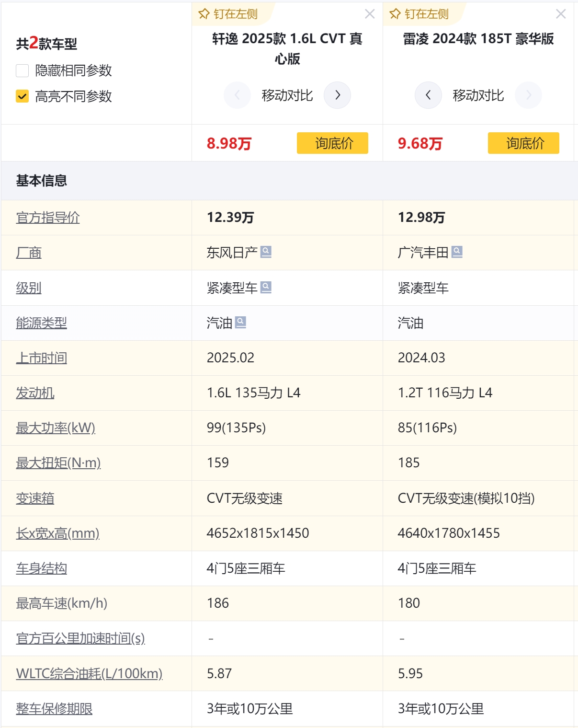Move 雷凌 column left with arrow
The height and width of the screenshot is (728, 578).
point(428,95)
